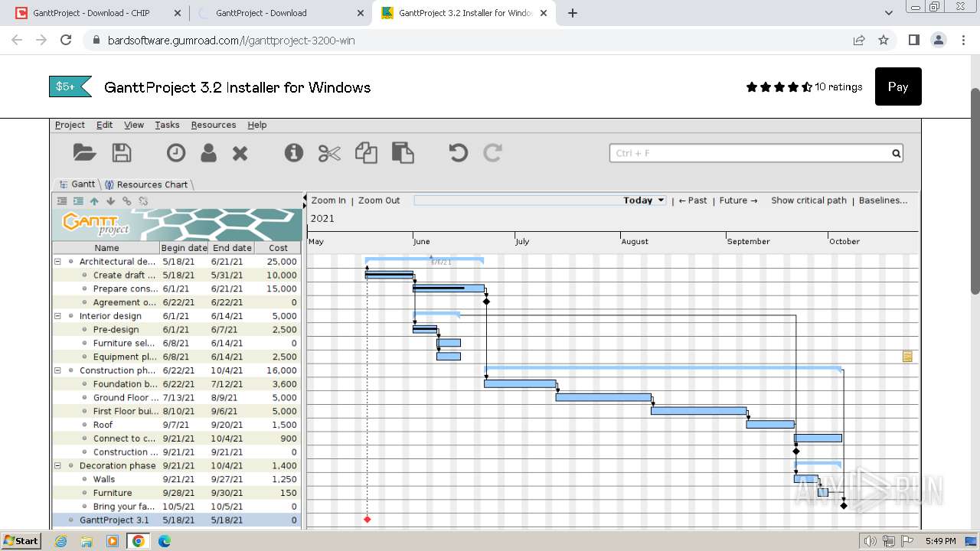Viewport: 980px width, 551px height.
Task: Open task properties with the info icon
Action: pos(294,153)
